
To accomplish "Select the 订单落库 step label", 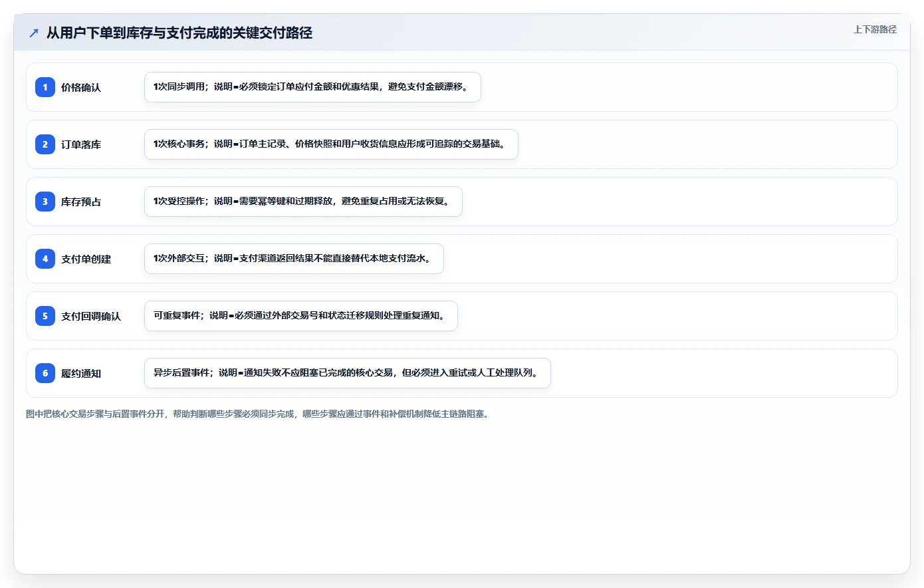I will click(81, 144).
